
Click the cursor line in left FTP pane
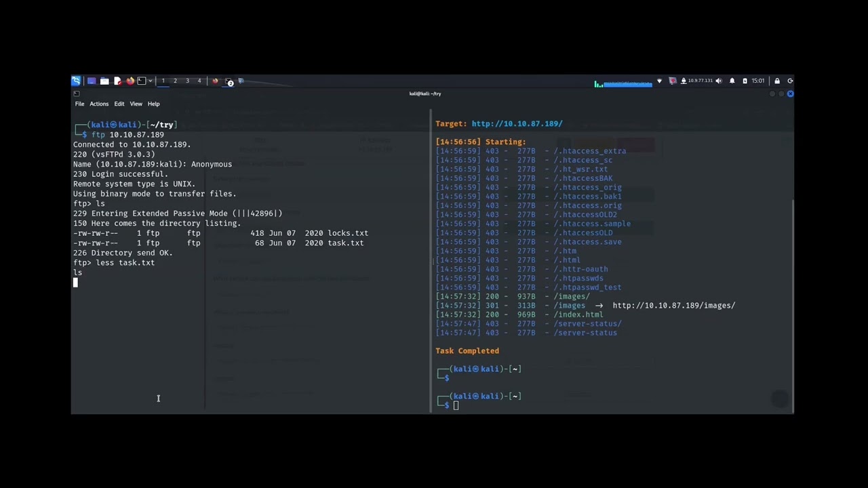75,283
